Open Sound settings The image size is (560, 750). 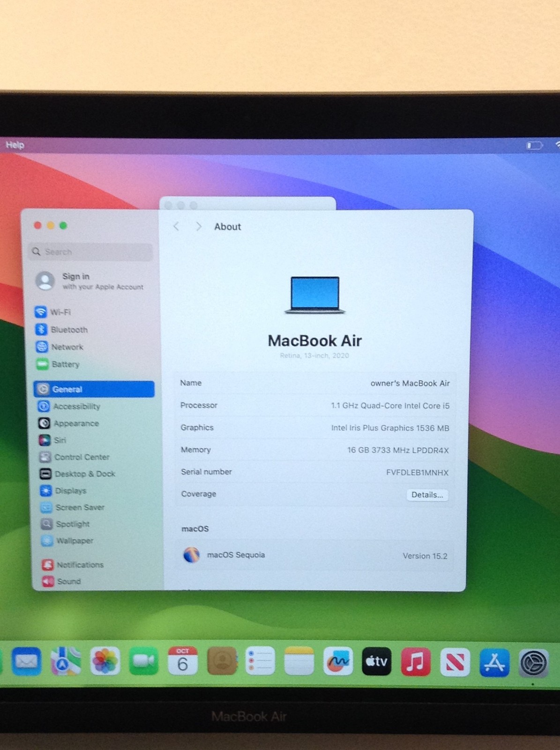(62, 581)
